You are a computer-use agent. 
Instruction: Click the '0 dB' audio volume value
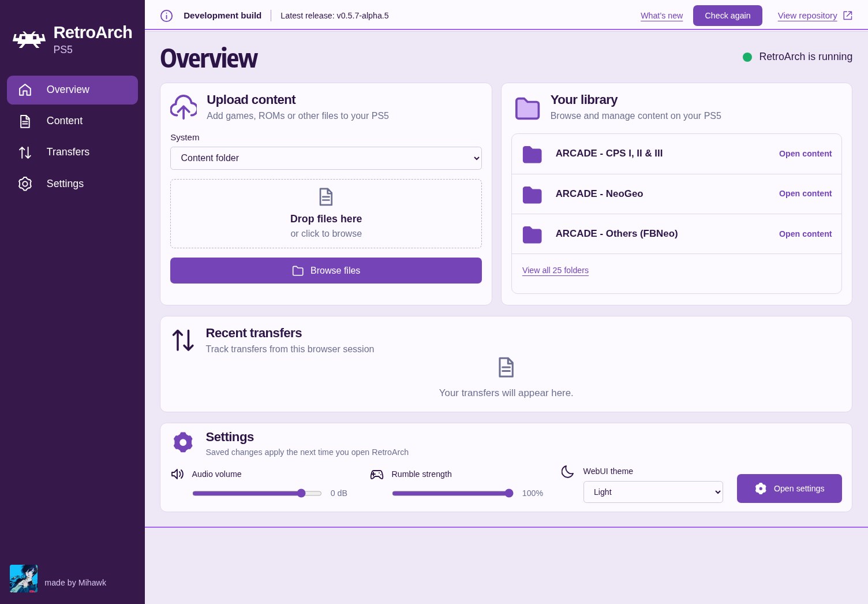(339, 493)
